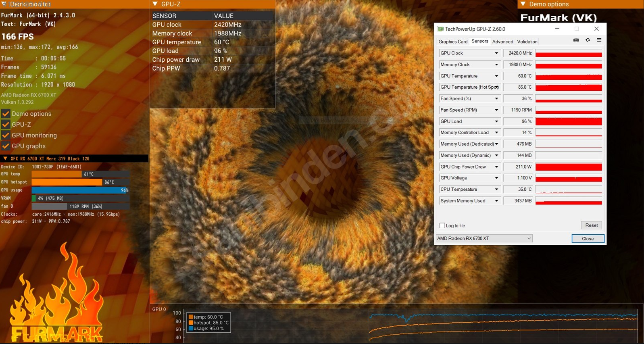The height and width of the screenshot is (344, 644).
Task: Click the GPU-Z refresh icon
Action: click(588, 40)
